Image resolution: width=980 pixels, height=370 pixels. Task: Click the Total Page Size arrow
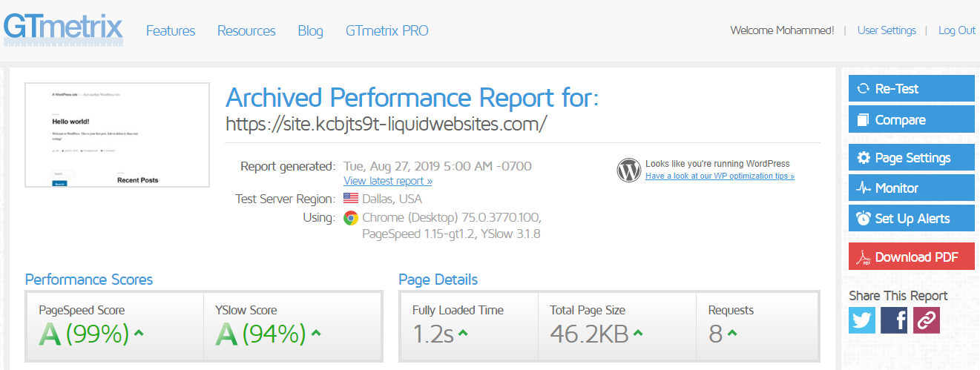[x=638, y=334]
